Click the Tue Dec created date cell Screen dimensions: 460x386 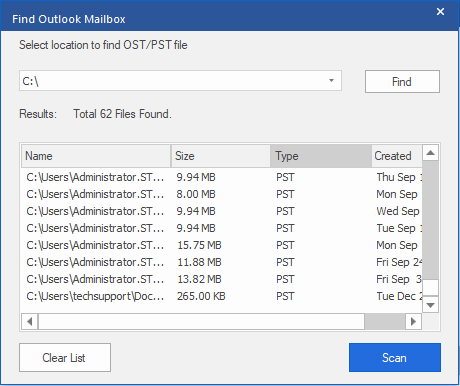coord(399,296)
